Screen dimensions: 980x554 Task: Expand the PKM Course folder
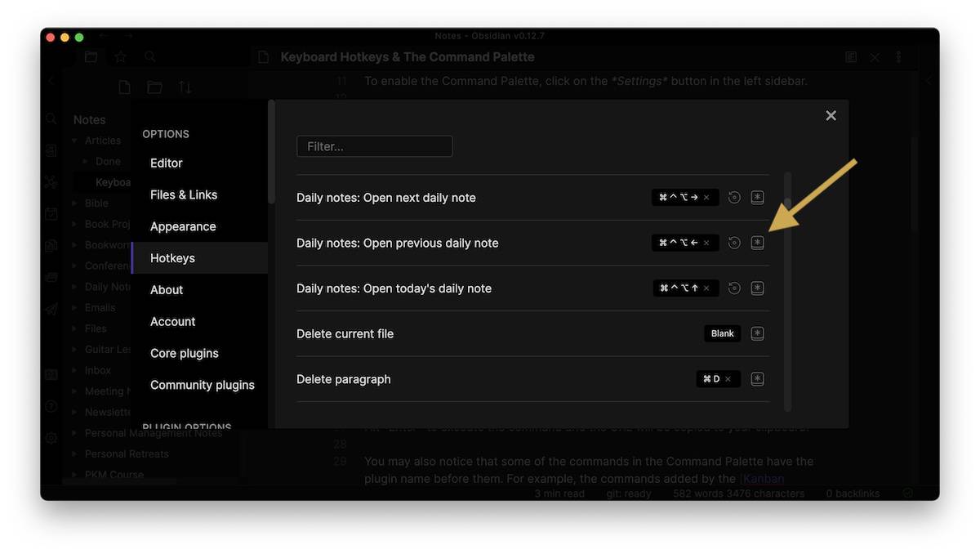point(76,475)
